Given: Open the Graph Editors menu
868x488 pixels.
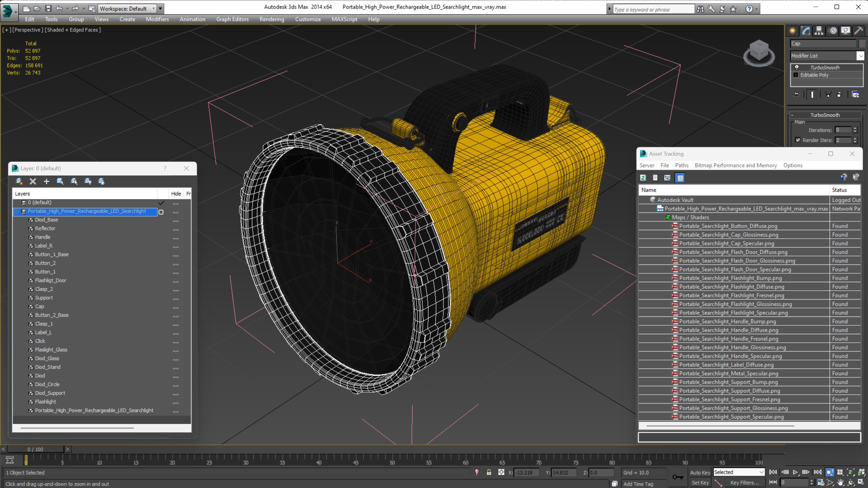Looking at the screenshot, I should click(x=232, y=19).
